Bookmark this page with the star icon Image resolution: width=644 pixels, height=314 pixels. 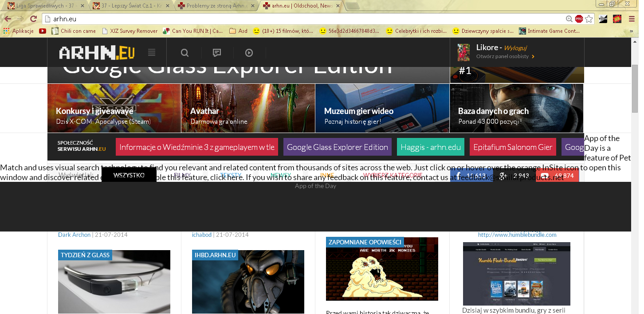[589, 19]
